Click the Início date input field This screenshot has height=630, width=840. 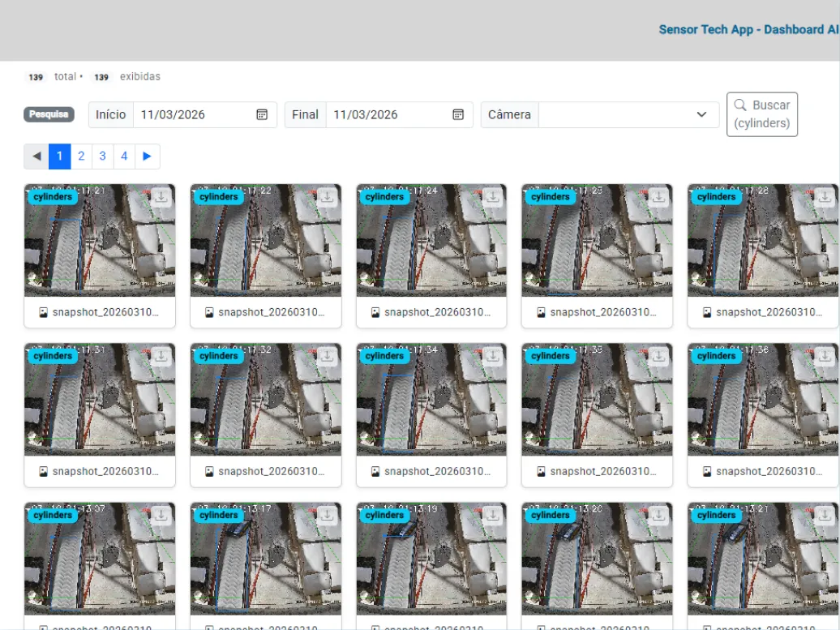coord(195,114)
